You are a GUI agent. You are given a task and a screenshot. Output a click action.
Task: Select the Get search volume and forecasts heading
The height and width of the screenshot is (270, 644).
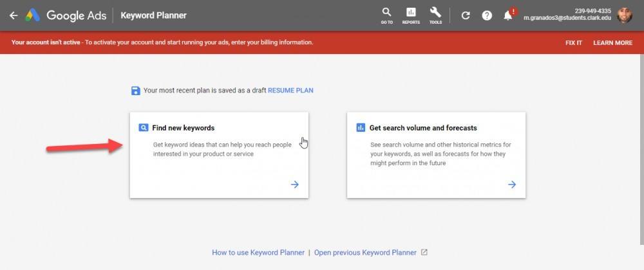[x=423, y=128]
